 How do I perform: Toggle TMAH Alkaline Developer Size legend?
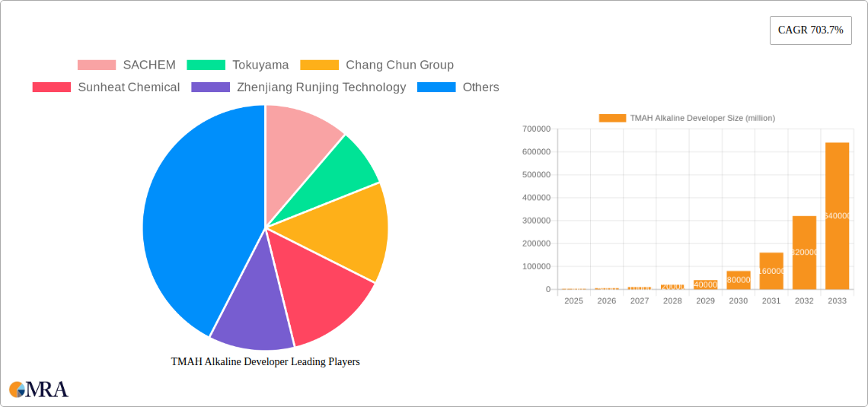tap(687, 118)
